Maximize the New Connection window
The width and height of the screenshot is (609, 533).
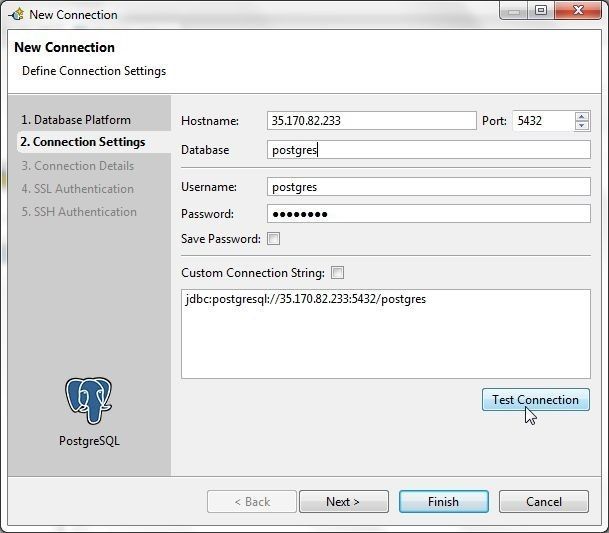[541, 10]
